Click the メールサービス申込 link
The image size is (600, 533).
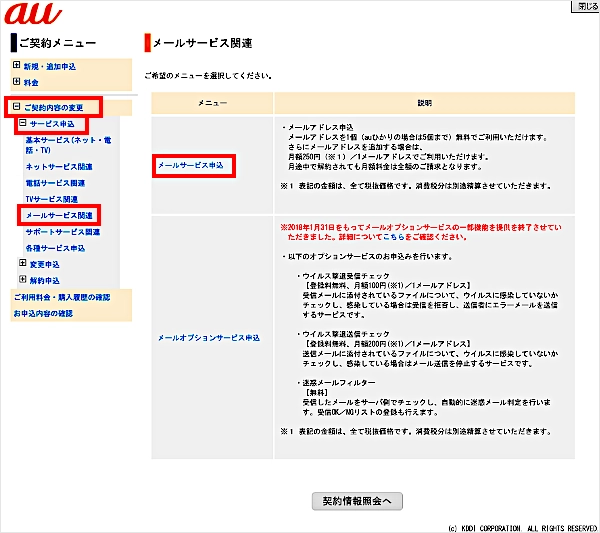click(x=191, y=163)
